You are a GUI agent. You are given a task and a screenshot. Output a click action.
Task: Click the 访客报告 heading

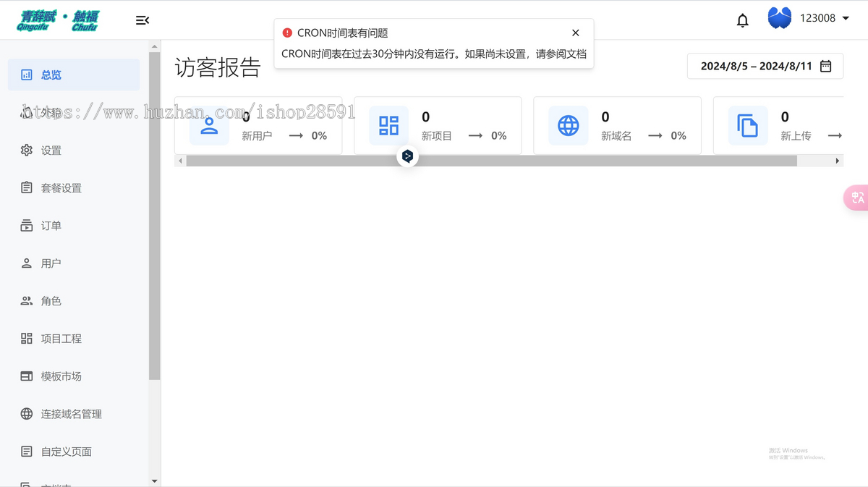(218, 67)
